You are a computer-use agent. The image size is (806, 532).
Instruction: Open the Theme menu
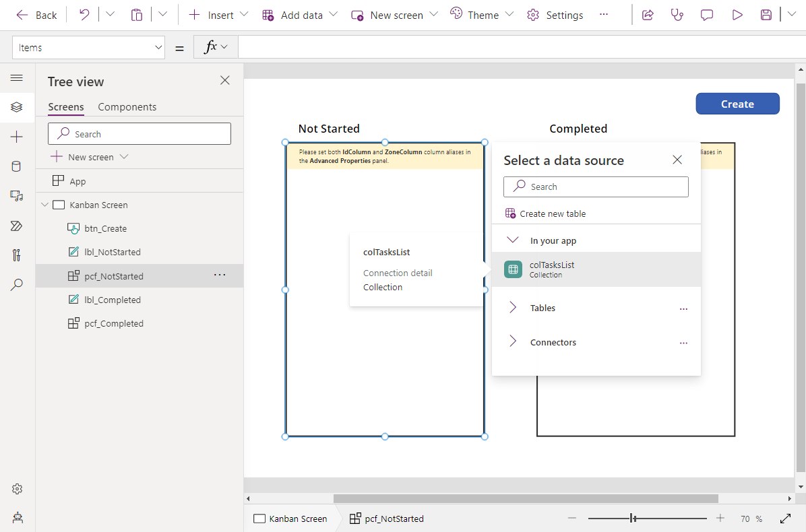(482, 15)
